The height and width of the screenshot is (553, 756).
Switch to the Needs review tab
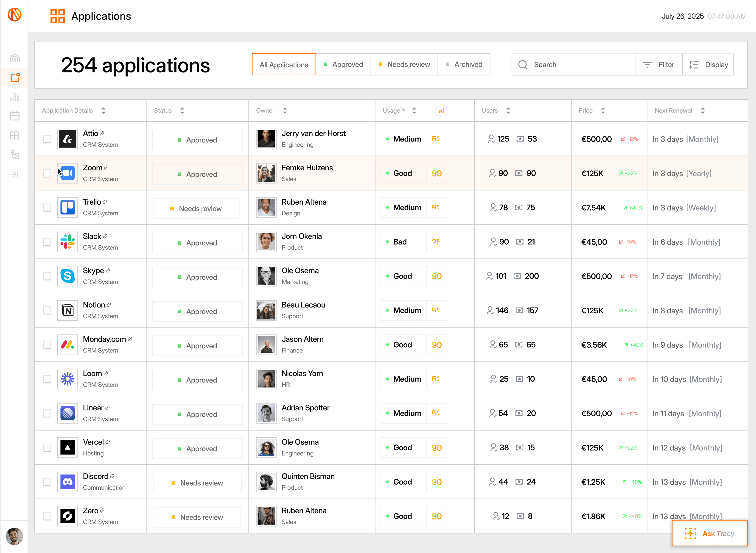pos(404,64)
